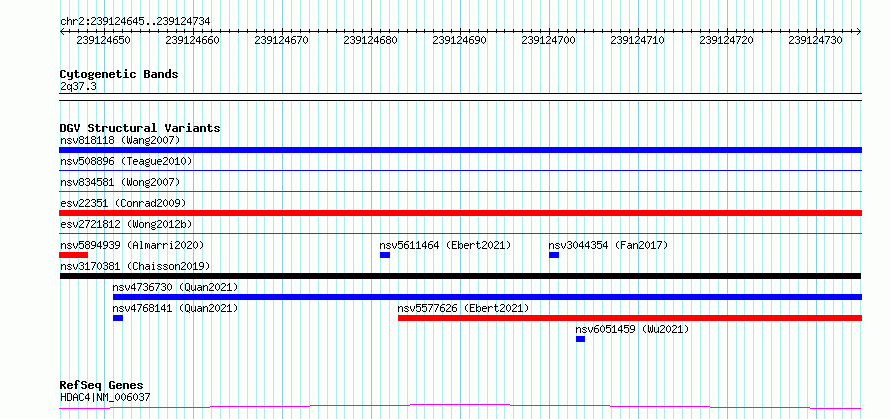Screen dimensions: 890x419
Task: Click the esv2721812 (Wong2012b) label
Action: pos(126,224)
